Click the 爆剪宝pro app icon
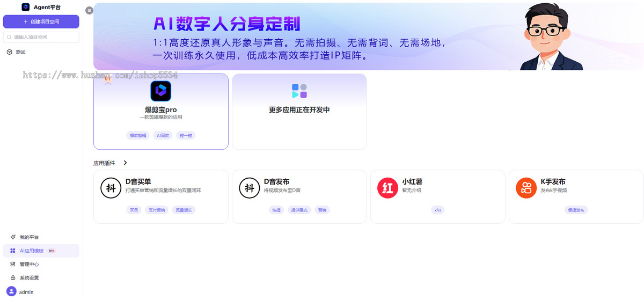644x300 pixels. pos(161,91)
